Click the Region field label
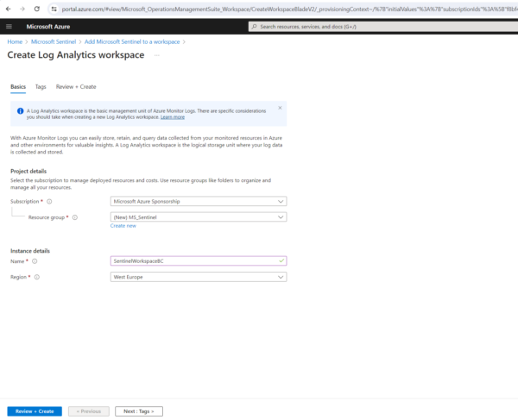Image resolution: width=518 pixels, height=420 pixels. click(18, 277)
